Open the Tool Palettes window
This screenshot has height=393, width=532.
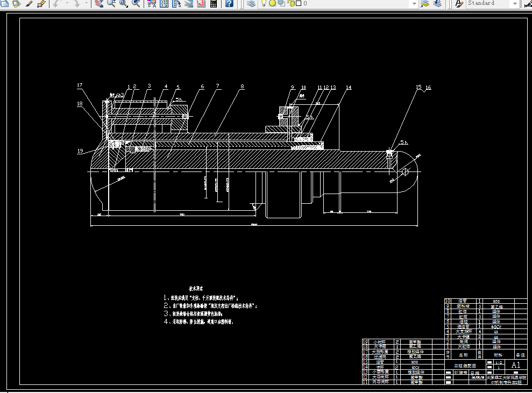tap(176, 3)
